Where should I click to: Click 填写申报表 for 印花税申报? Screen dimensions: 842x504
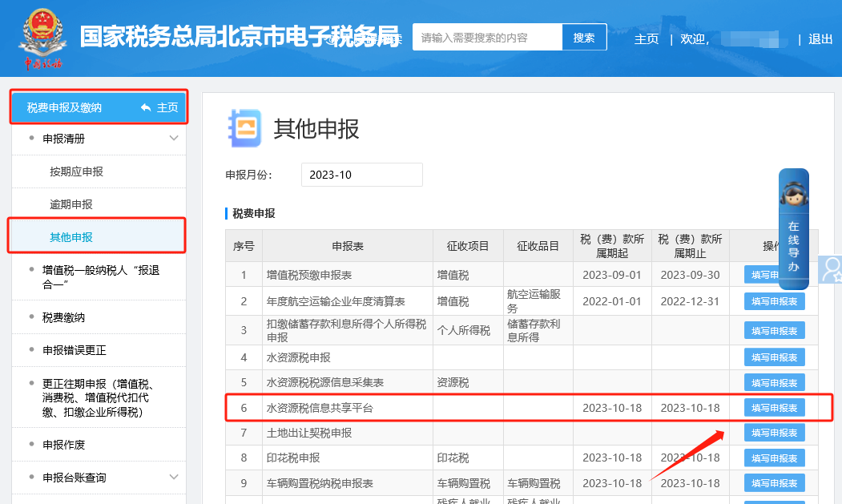tap(775, 458)
